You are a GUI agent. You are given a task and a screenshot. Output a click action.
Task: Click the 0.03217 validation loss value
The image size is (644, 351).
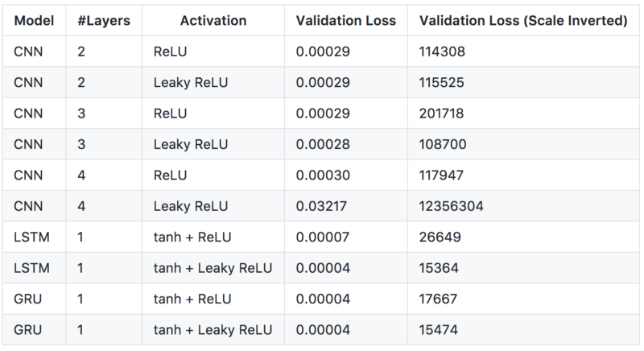pyautogui.click(x=323, y=207)
